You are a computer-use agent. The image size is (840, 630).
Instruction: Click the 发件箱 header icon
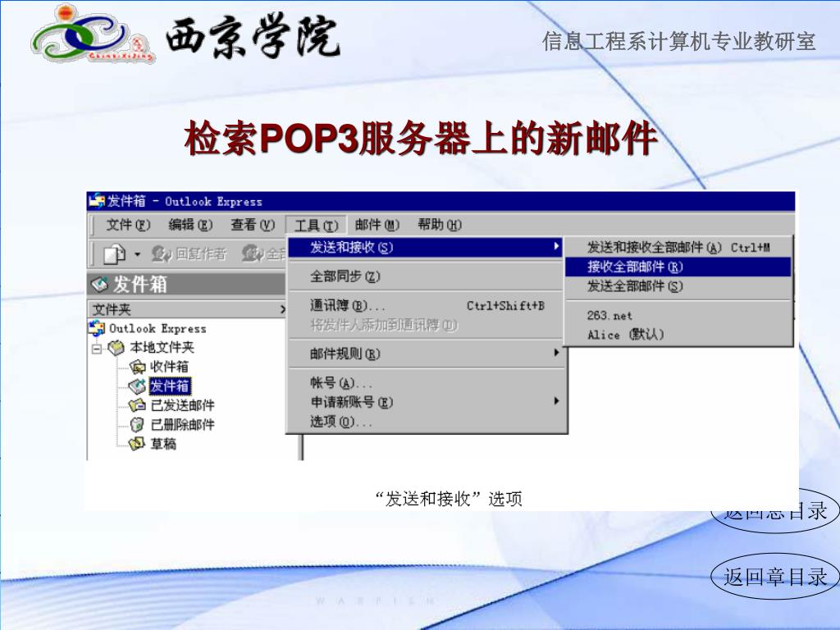click(99, 284)
